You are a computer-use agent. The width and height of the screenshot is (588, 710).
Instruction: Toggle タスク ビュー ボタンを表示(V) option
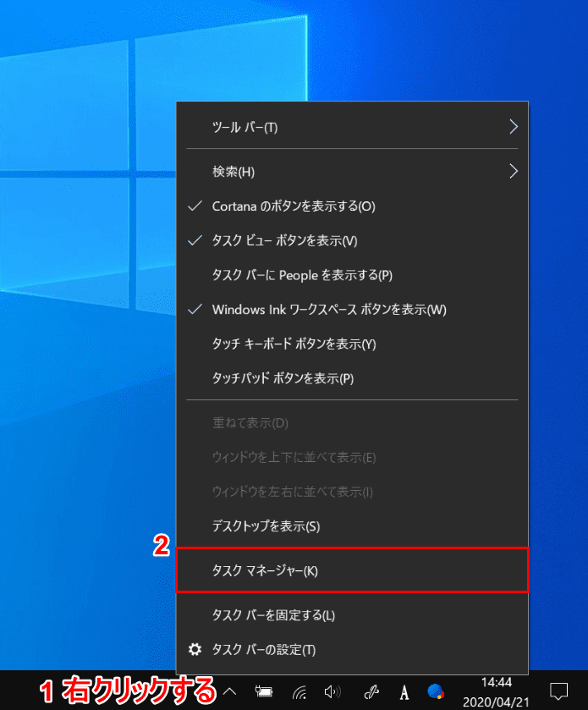click(352, 241)
